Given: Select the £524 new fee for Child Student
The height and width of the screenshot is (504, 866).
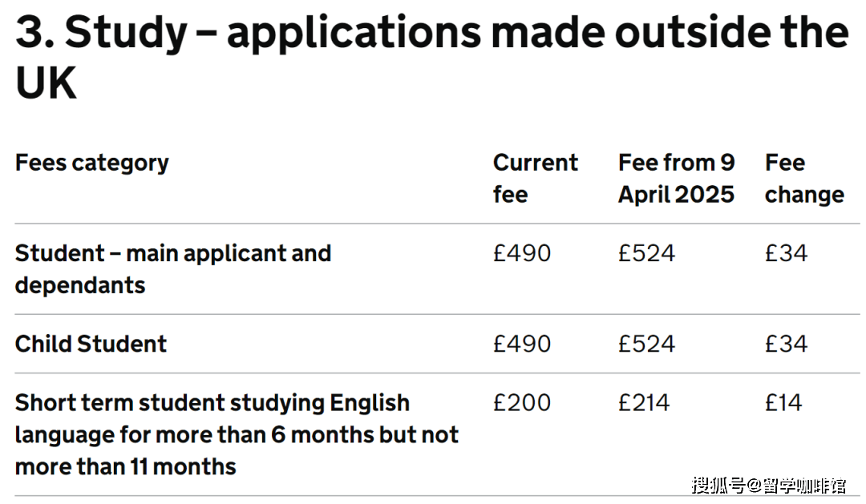Looking at the screenshot, I should (x=647, y=344).
